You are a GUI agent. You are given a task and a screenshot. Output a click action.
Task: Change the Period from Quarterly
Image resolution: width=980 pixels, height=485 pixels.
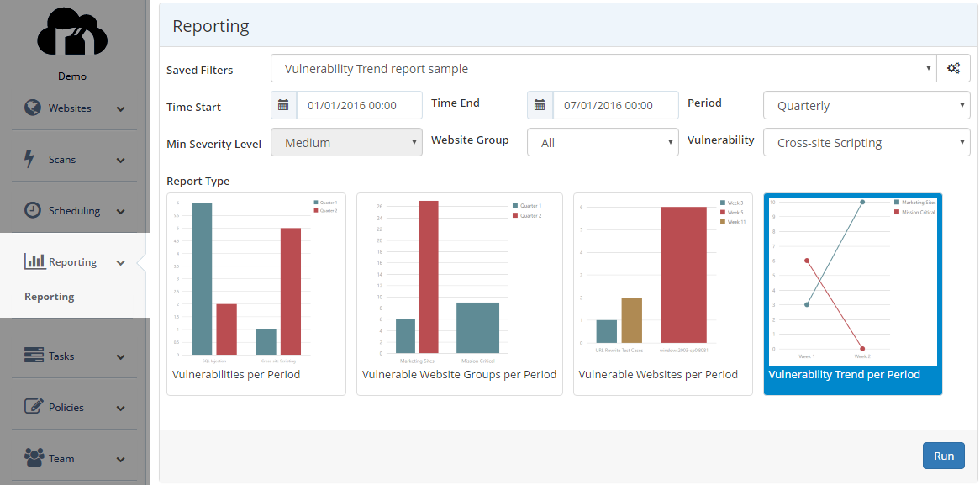pyautogui.click(x=866, y=105)
